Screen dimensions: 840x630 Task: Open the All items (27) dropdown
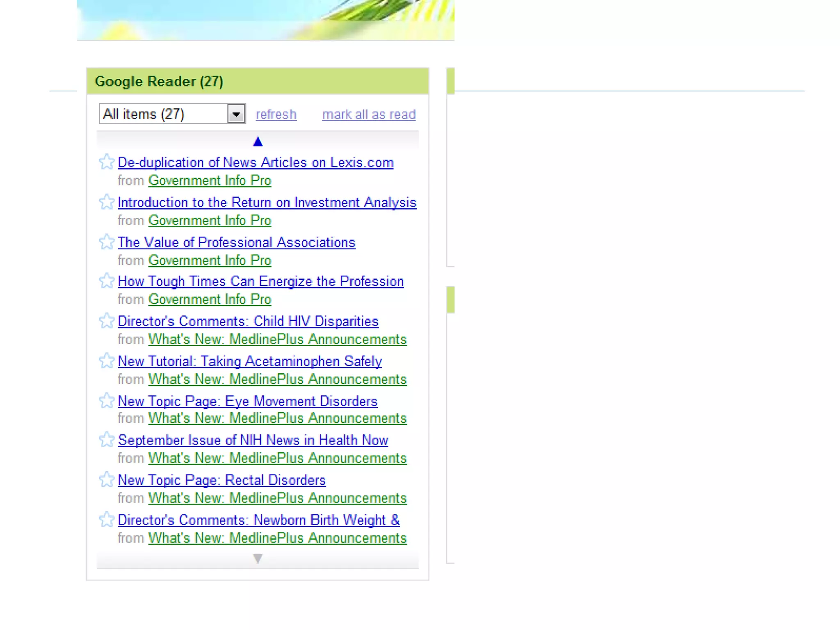coord(164,114)
